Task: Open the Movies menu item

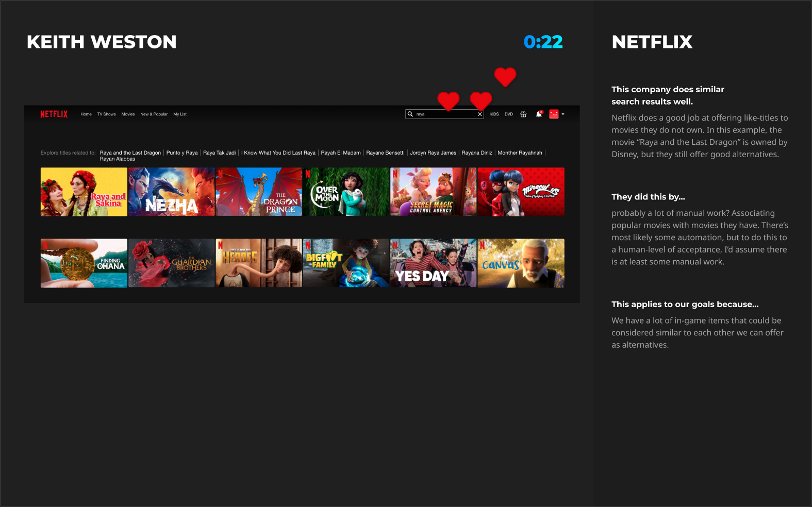Action: pyautogui.click(x=128, y=114)
